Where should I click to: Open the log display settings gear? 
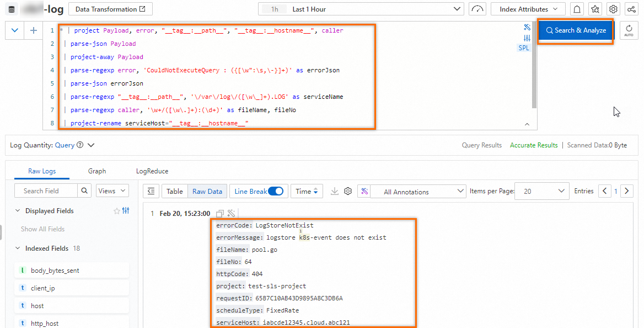348,191
